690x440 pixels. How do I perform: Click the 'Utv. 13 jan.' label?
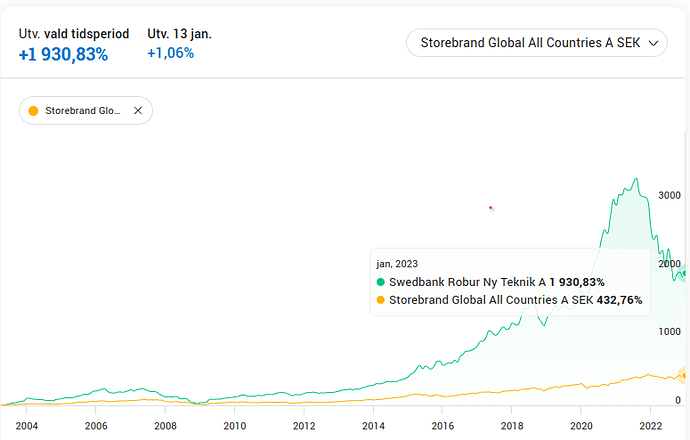(179, 34)
